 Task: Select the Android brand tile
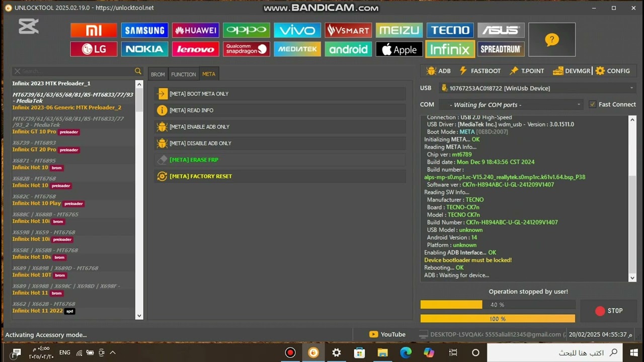[348, 49]
